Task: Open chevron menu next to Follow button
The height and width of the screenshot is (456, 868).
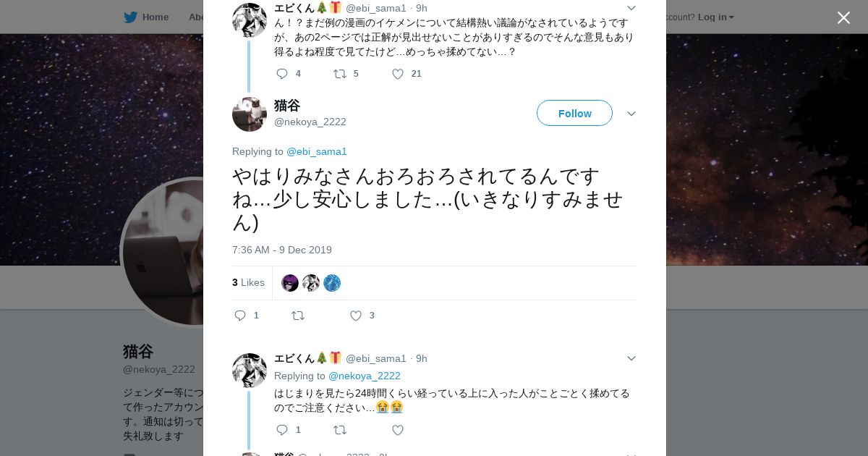Action: click(x=631, y=114)
